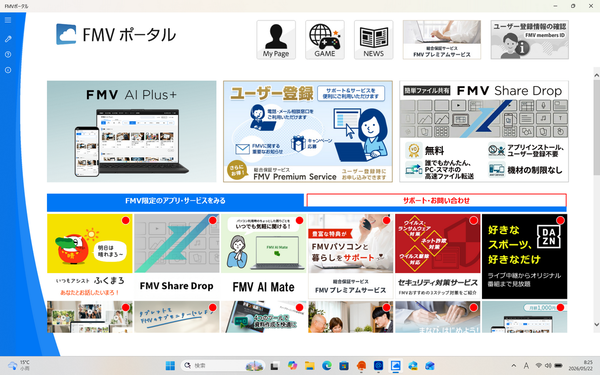Open the ユーザー登録 user registration banner
Viewport: 600px width, 375px height.
point(308,131)
